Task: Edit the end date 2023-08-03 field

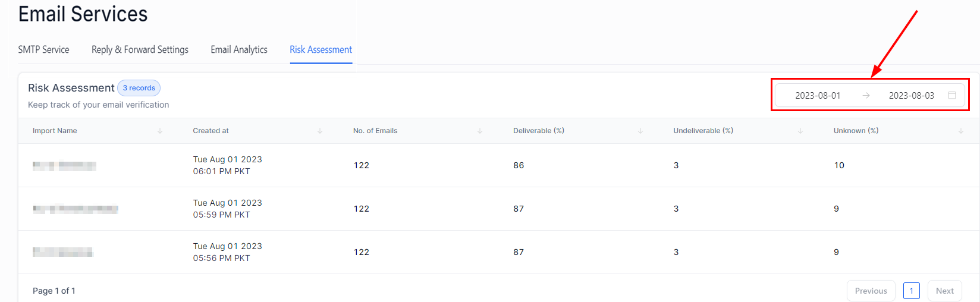Action: click(911, 95)
